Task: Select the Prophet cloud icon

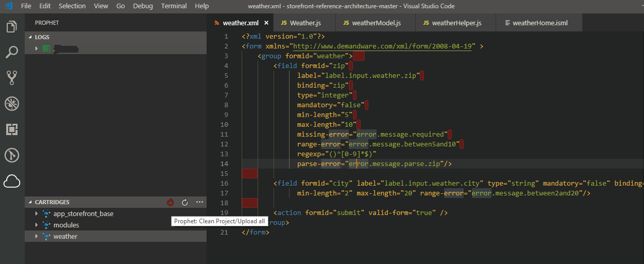Action: [x=12, y=181]
